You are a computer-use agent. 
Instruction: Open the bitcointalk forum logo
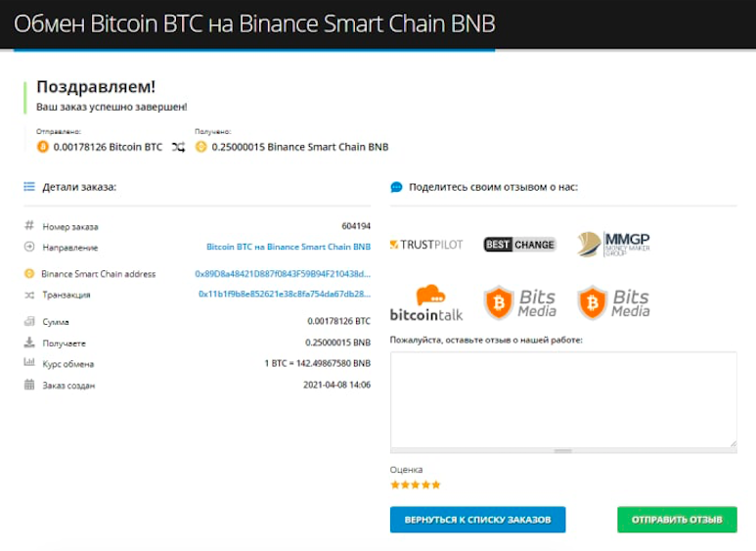(x=426, y=303)
